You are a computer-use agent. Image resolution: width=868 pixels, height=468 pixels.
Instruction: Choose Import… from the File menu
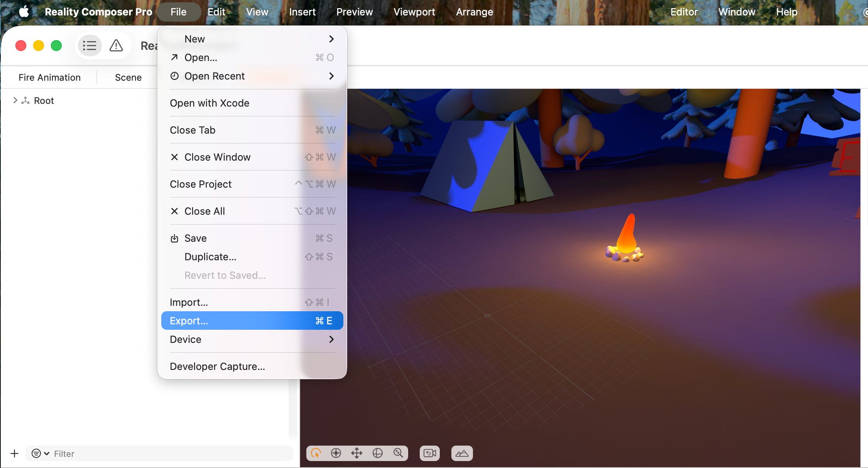coord(252,302)
